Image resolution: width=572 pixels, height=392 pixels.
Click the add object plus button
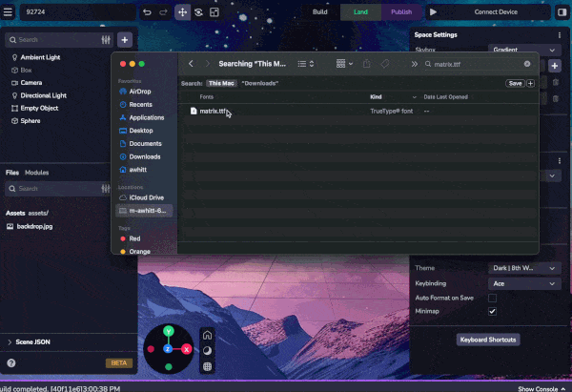point(125,40)
